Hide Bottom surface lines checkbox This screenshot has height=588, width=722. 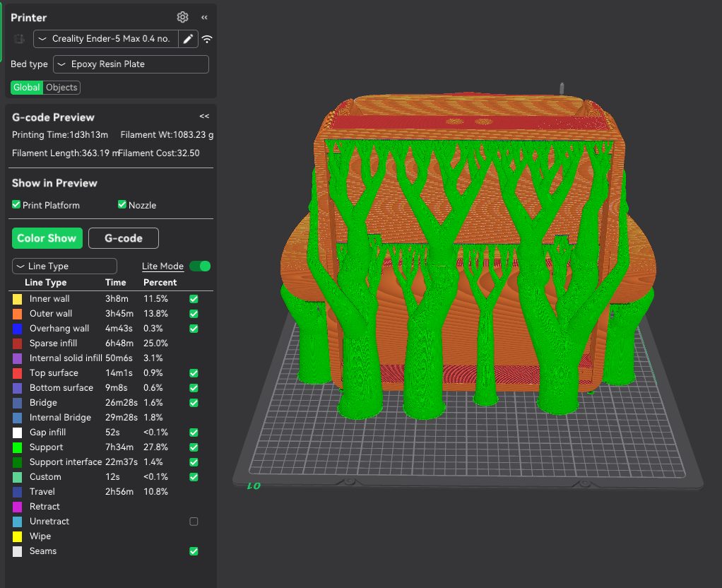194,387
